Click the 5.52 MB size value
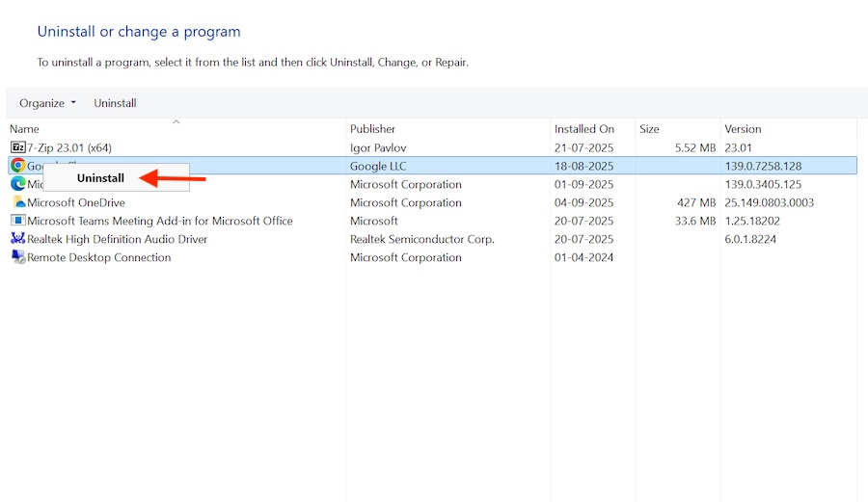The width and height of the screenshot is (868, 502). [x=695, y=147]
